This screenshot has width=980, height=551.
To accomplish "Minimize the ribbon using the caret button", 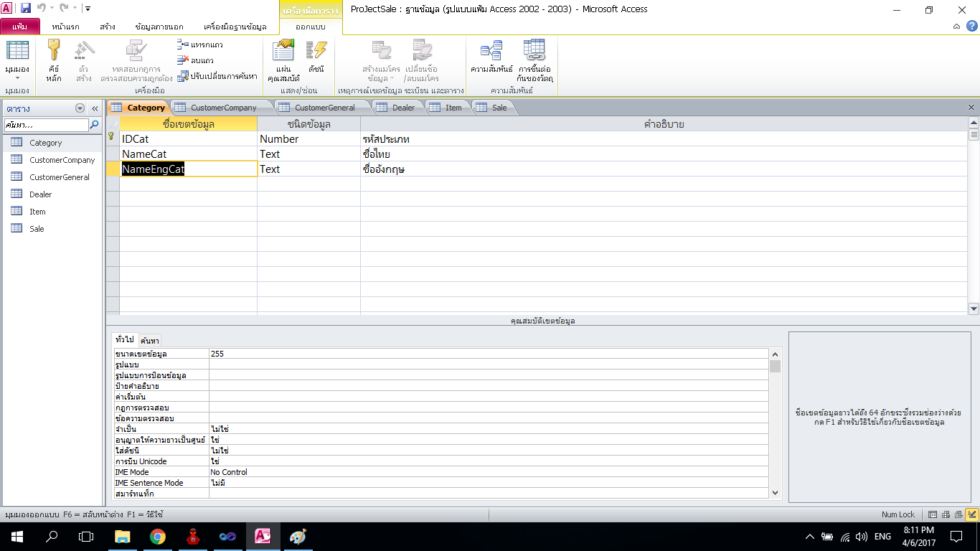I will point(957,27).
